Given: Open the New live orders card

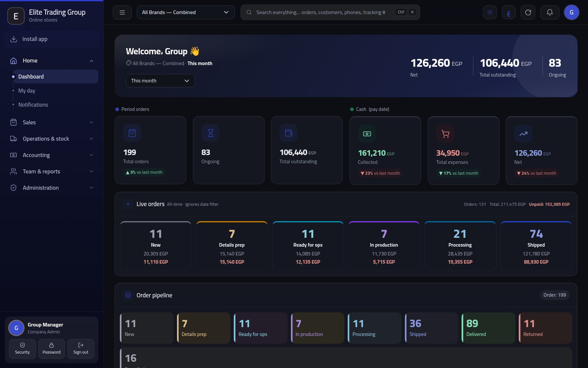Looking at the screenshot, I should coord(156,246).
